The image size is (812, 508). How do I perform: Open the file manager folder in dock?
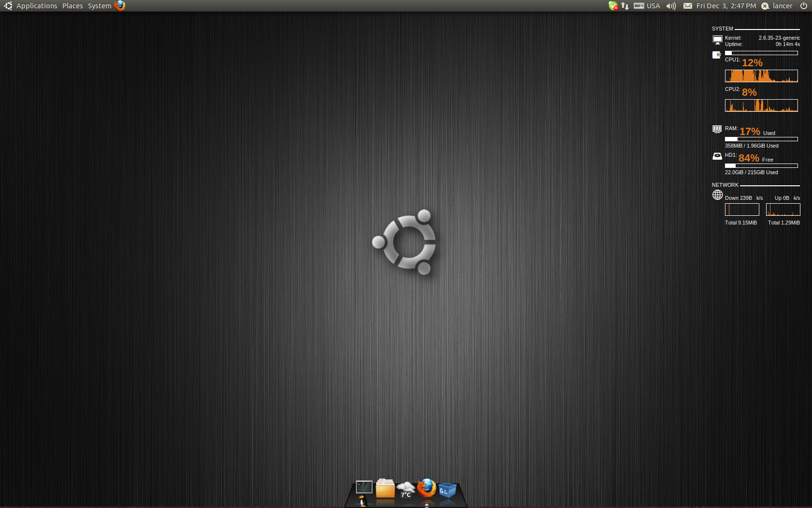[385, 488]
